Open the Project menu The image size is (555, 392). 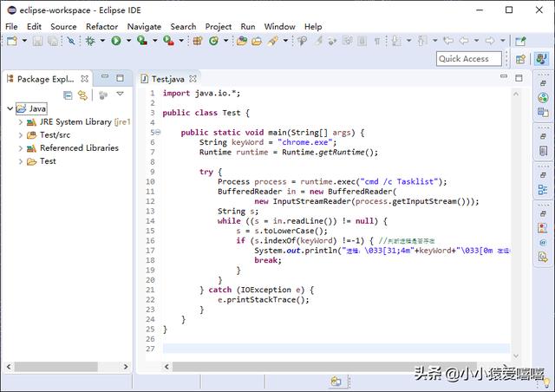pos(219,27)
